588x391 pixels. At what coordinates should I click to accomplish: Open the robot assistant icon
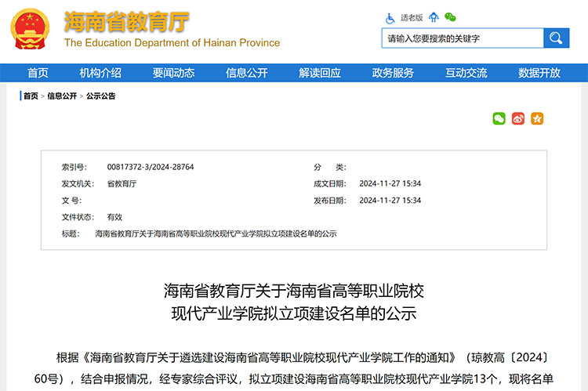pos(434,17)
